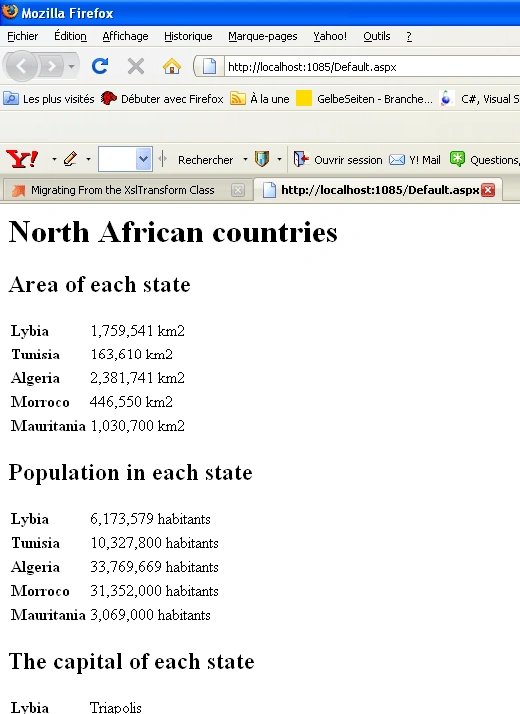The image size is (520, 714).
Task: Open the ? help menu
Action: pos(409,36)
